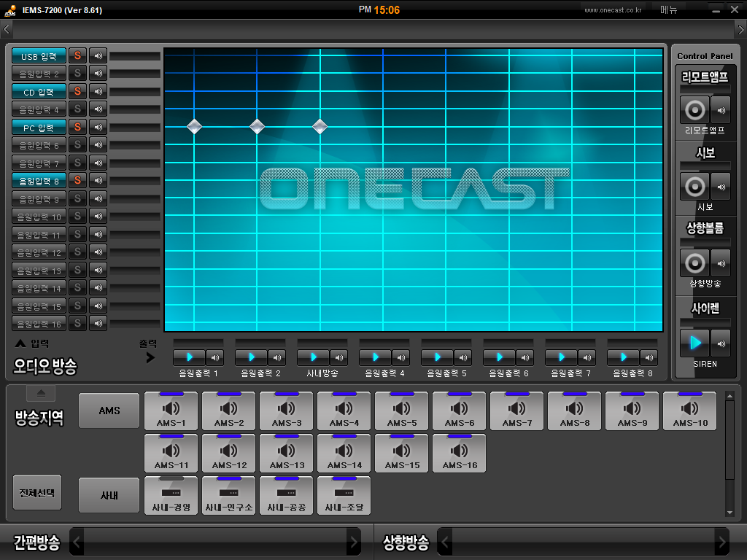The height and width of the screenshot is (560, 747).
Task: Toggle S button for 음원입력 6
Action: click(77, 145)
